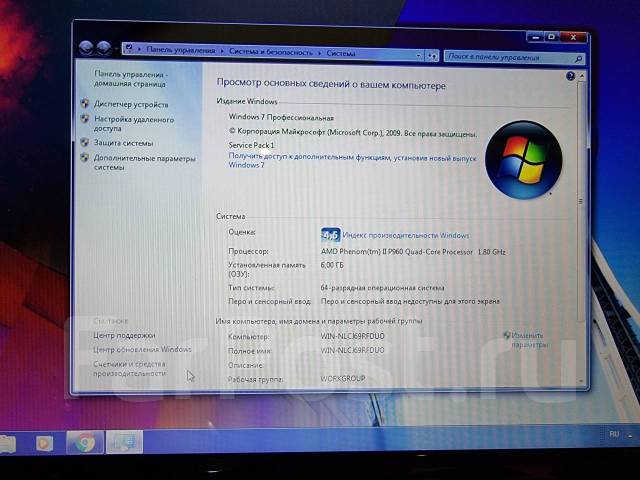Go back with the Back arrow button
The height and width of the screenshot is (480, 640).
point(87,48)
